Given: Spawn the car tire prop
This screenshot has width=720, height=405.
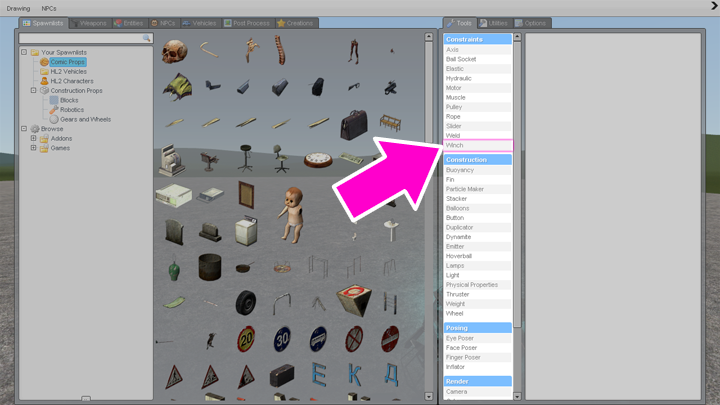Looking at the screenshot, I should [x=246, y=303].
